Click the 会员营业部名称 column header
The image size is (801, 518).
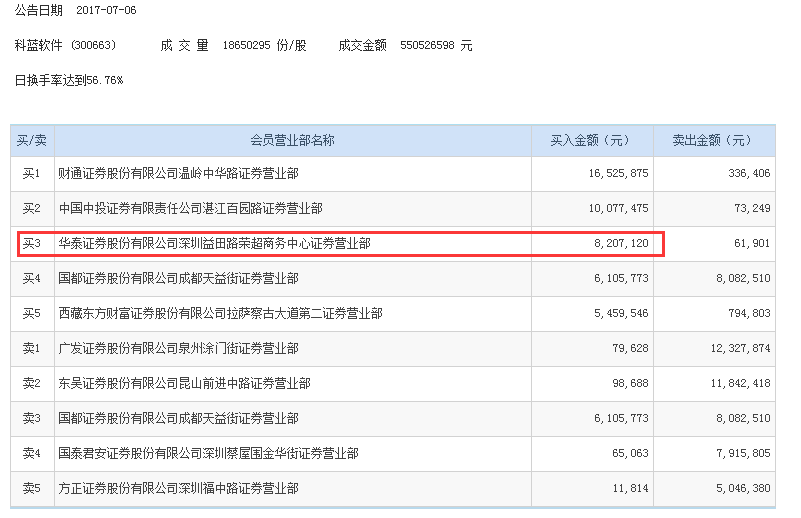coord(292,140)
